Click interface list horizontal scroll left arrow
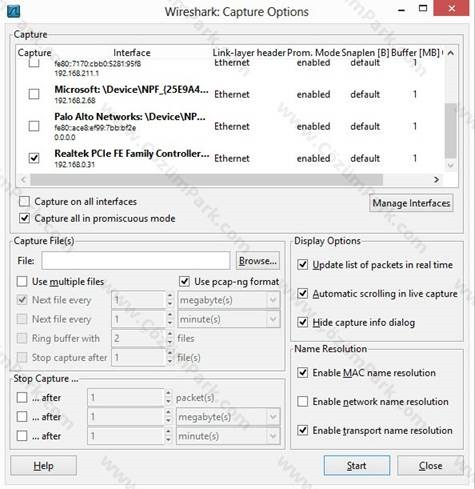 click(x=23, y=180)
